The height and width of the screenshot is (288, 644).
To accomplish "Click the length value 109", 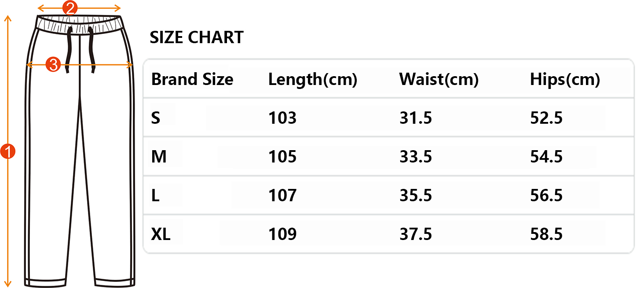I will [x=282, y=234].
